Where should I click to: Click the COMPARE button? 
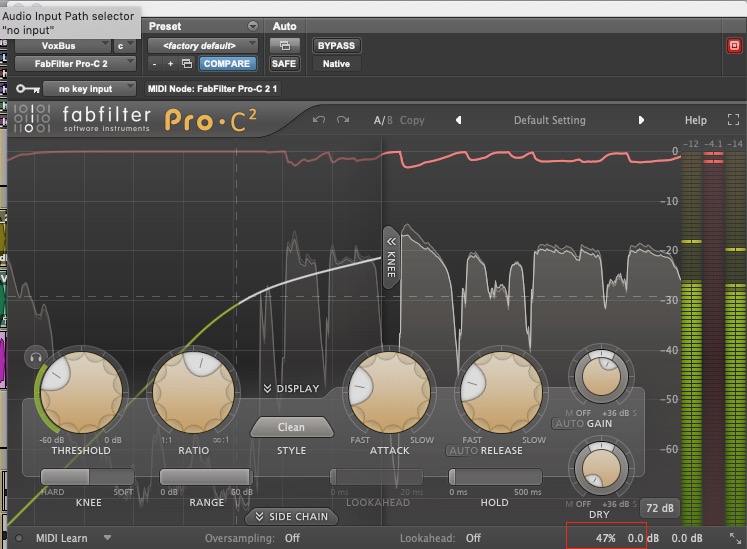(x=227, y=64)
